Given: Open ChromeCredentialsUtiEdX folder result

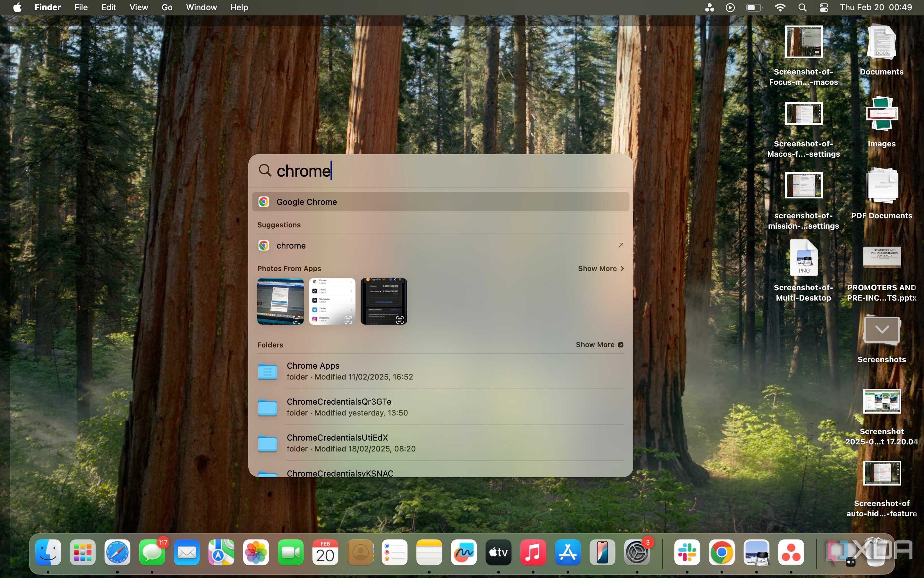Looking at the screenshot, I should (x=441, y=443).
